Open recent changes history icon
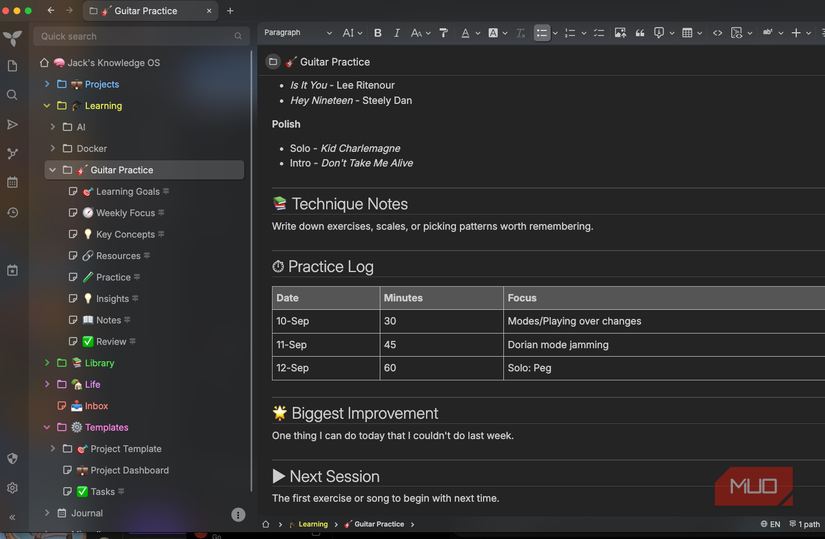 click(12, 212)
